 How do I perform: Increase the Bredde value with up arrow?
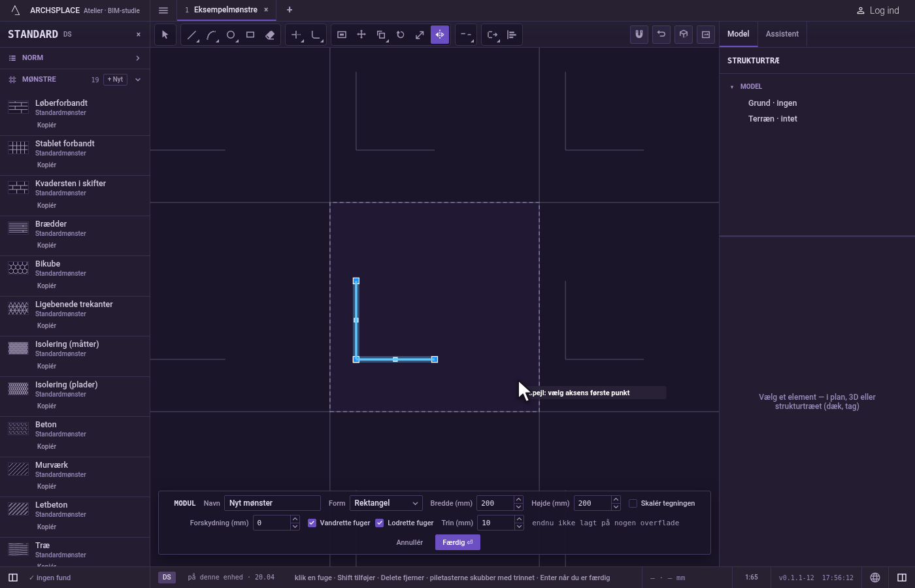pos(518,500)
